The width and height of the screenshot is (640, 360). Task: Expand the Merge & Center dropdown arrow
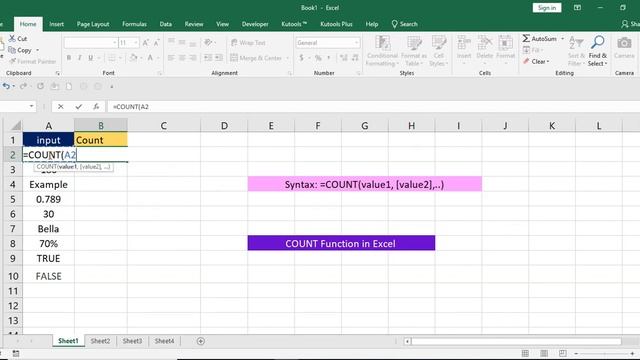288,58
